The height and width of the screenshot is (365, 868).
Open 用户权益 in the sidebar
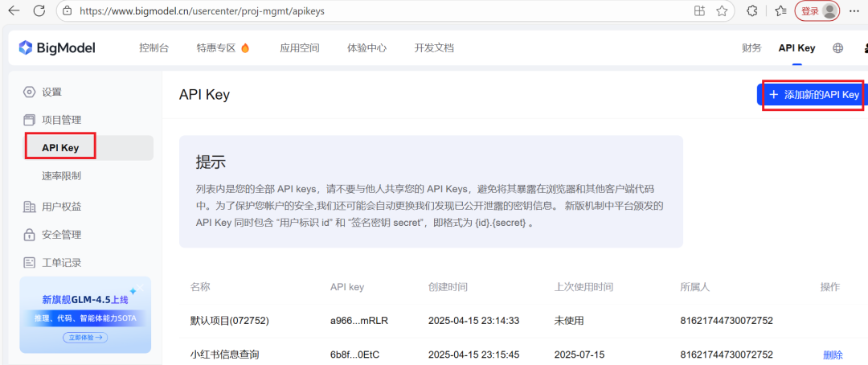(61, 207)
